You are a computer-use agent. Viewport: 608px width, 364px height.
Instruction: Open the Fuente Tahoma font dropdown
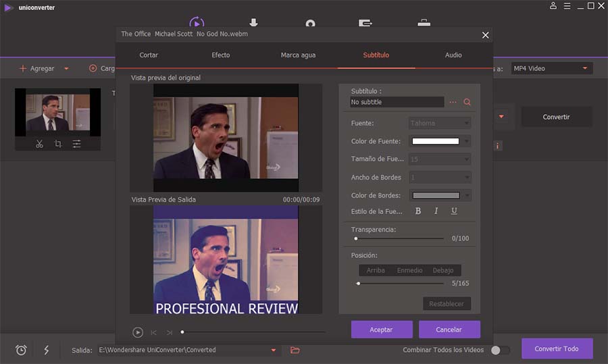[440, 123]
